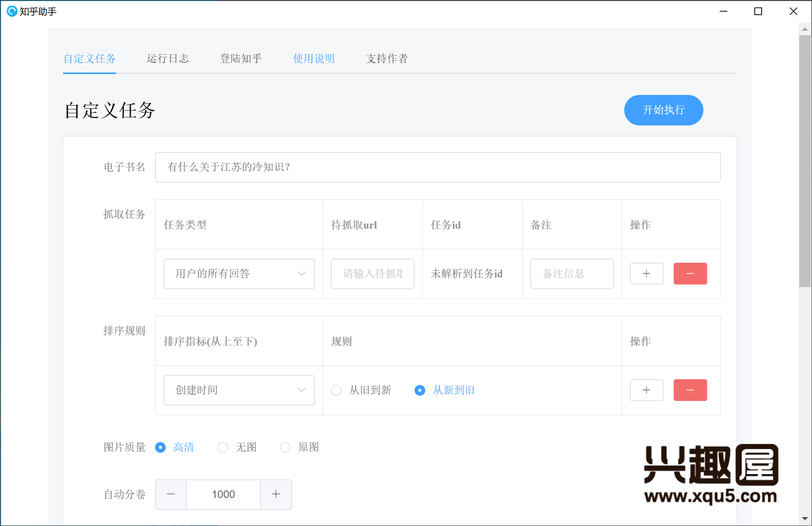This screenshot has height=526, width=812.
Task: Click the 备注 column header
Action: (541, 225)
